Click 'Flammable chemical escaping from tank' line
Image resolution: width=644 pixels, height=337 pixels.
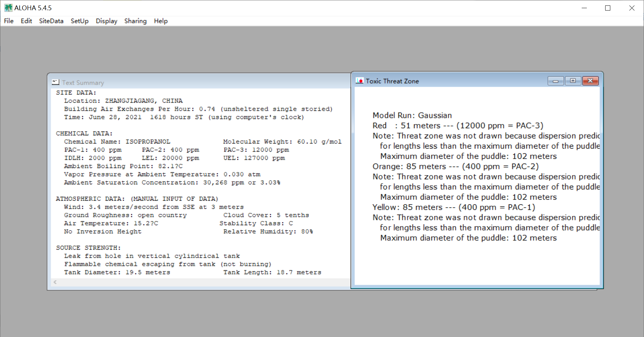pyautogui.click(x=168, y=264)
